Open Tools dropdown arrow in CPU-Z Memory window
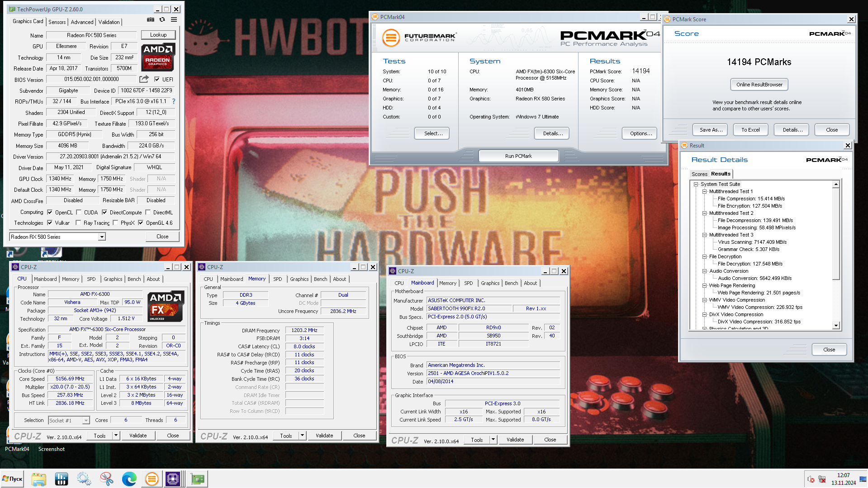The height and width of the screenshot is (488, 868). point(302,436)
